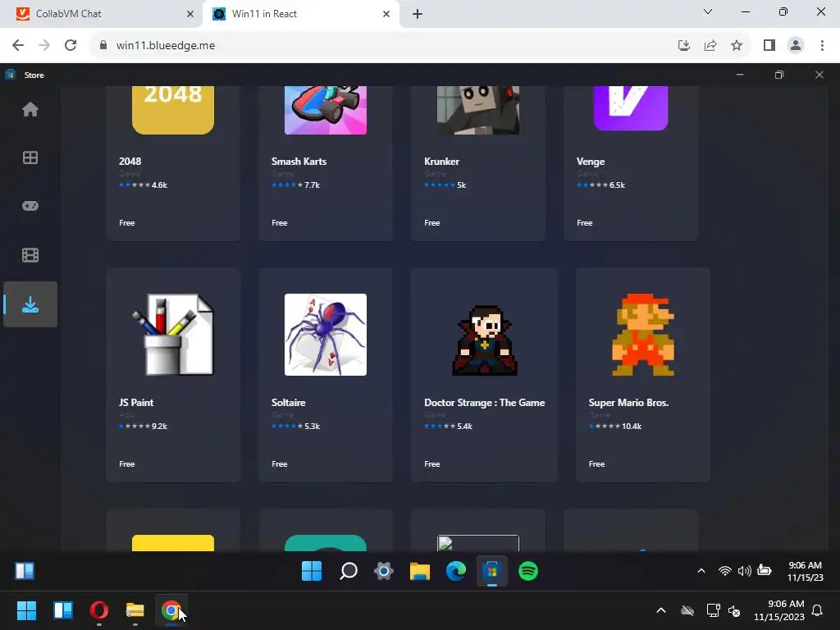The width and height of the screenshot is (840, 630).
Task: Click the inner taskbar Wi-Fi icon
Action: (x=724, y=571)
